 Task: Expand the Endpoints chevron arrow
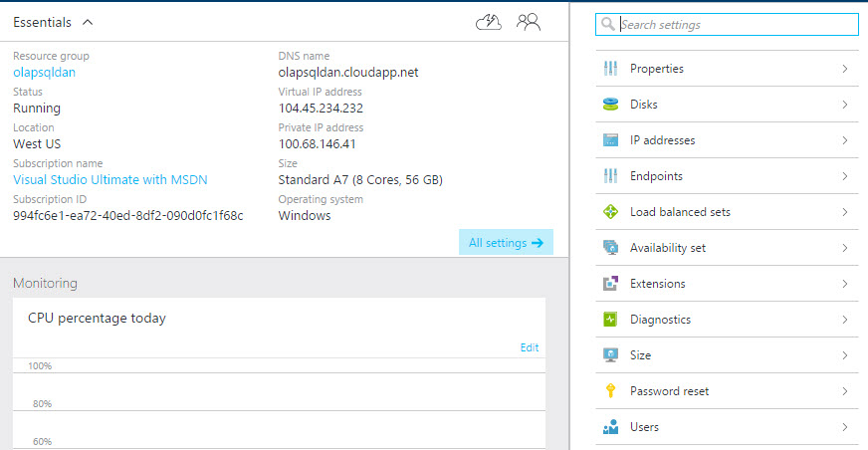pyautogui.click(x=844, y=176)
